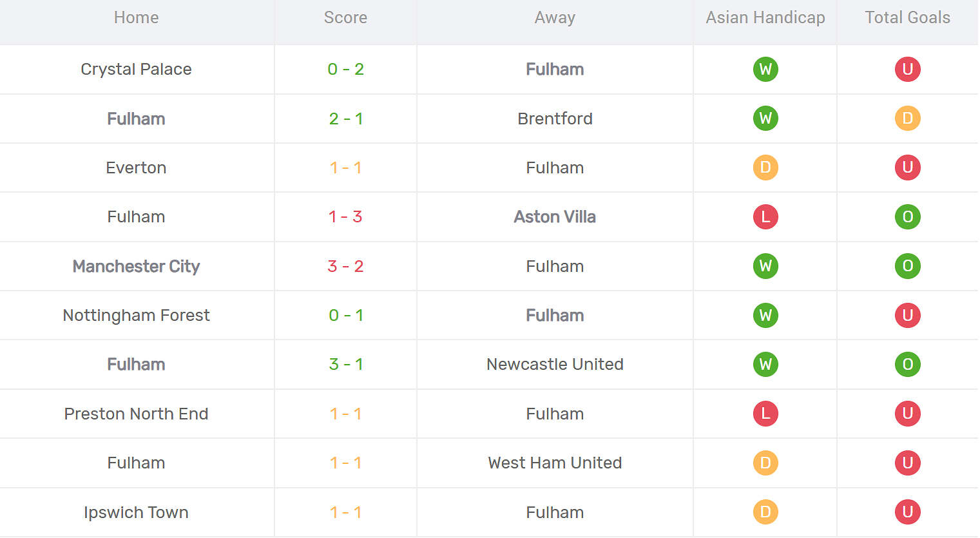Click the red U badge in Nottingham Forest row
This screenshot has height=538, width=980.
[907, 315]
